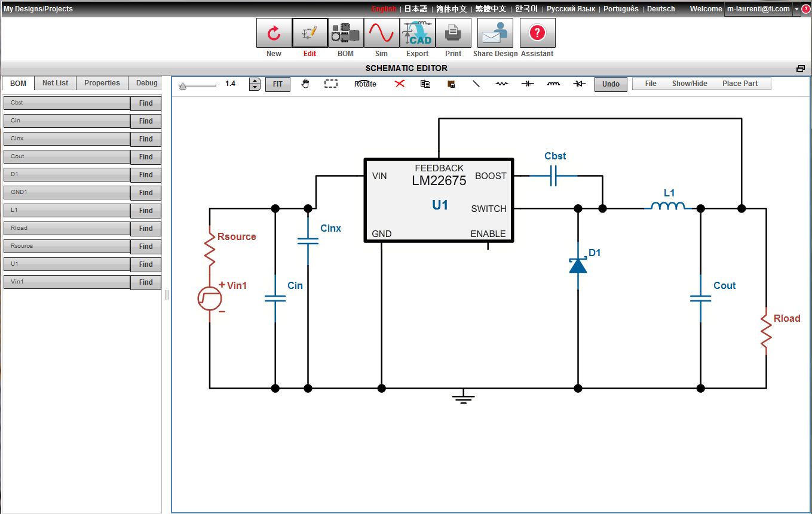Click the New design icon

coord(274,33)
